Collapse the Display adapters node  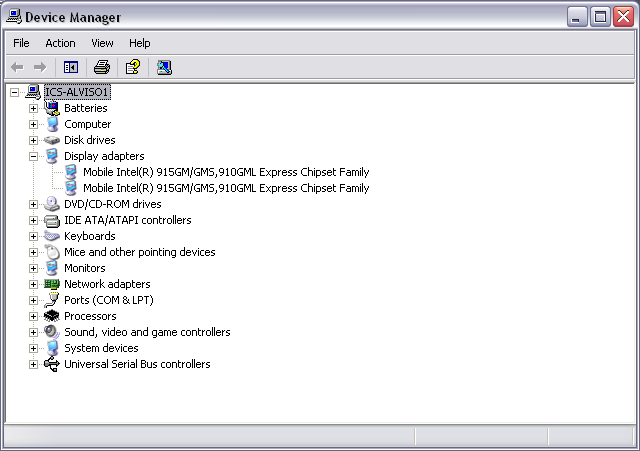(33, 156)
